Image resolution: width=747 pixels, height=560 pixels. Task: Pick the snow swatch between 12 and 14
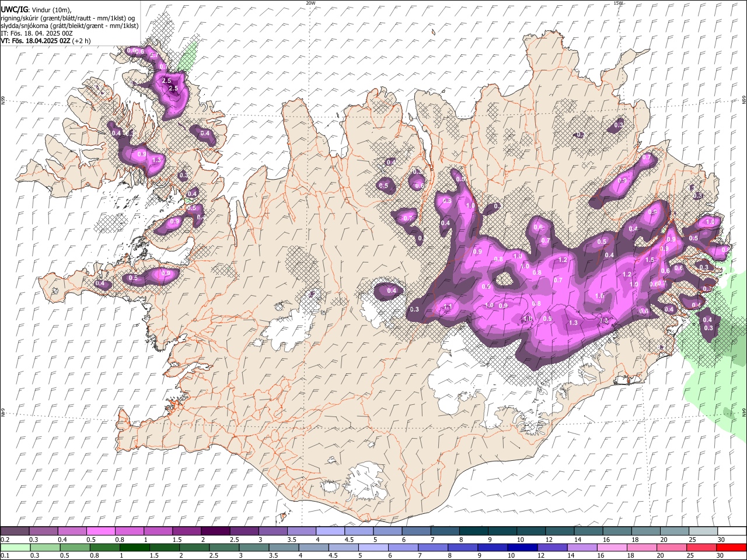click(559, 531)
